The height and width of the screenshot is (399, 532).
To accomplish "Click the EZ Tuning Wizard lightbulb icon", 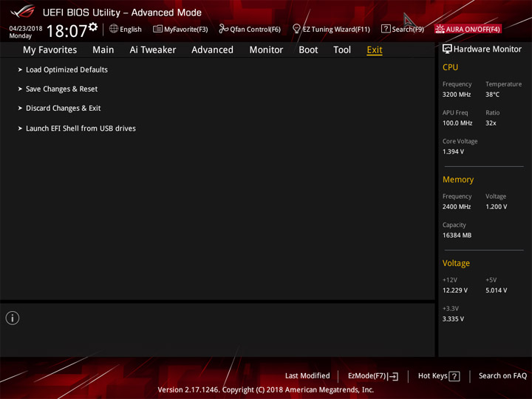I will [296, 29].
